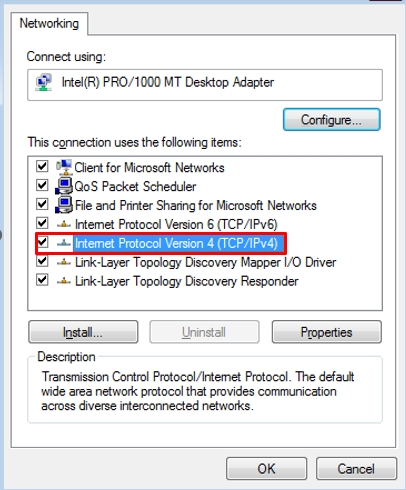Select the Networking tab
Image resolution: width=406 pixels, height=490 pixels.
[x=49, y=23]
